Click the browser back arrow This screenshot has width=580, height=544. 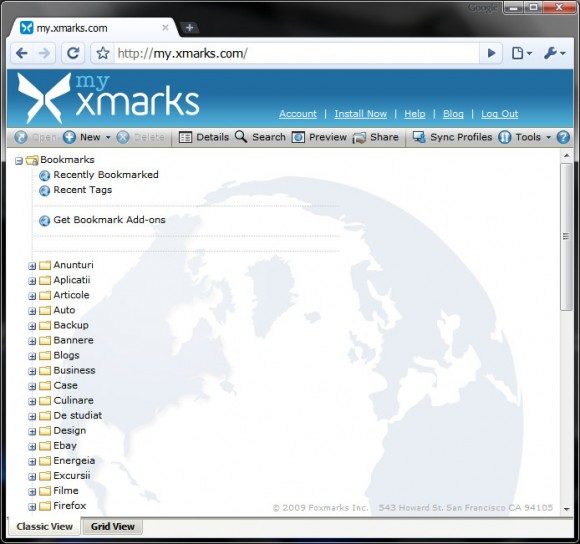point(22,54)
